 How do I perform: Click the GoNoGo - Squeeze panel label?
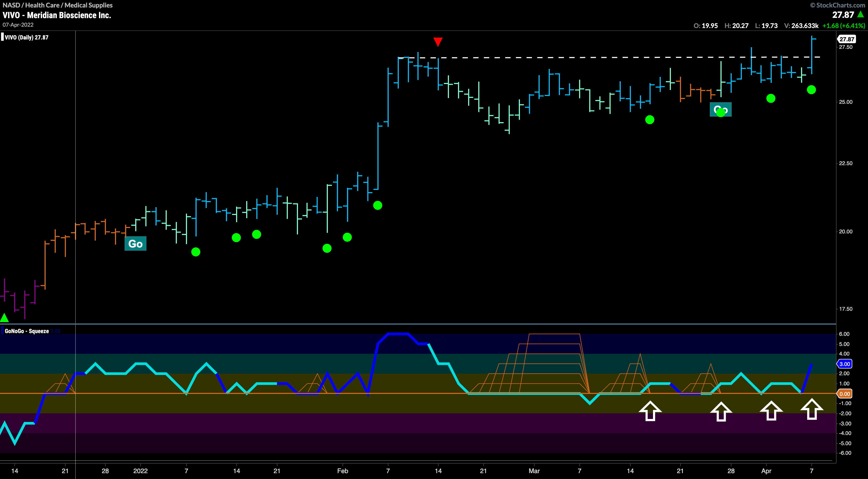27,331
